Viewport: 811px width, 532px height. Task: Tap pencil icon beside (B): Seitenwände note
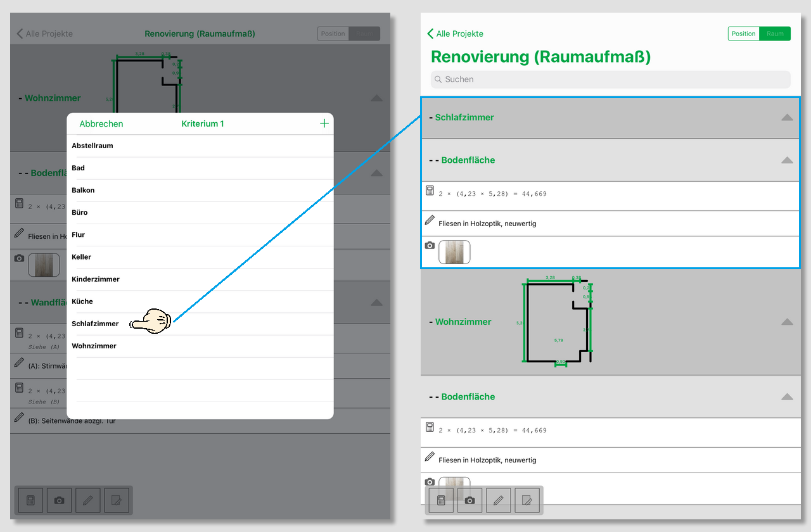19,417
